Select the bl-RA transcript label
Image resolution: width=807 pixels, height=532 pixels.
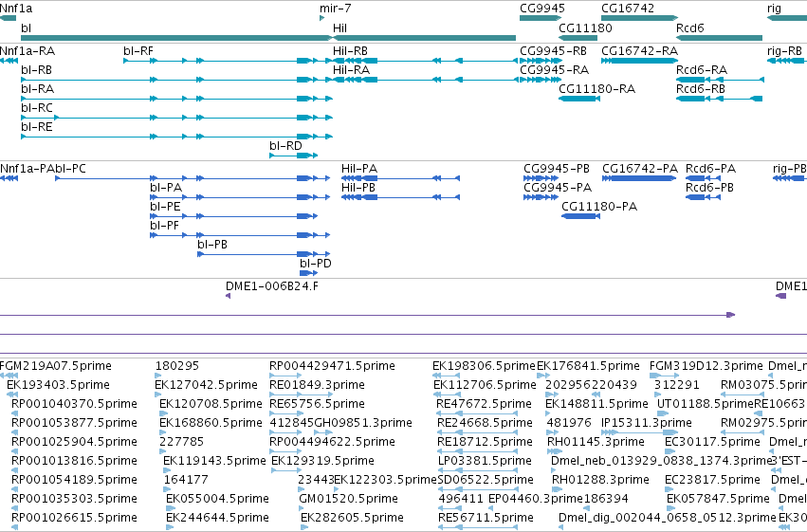38,89
